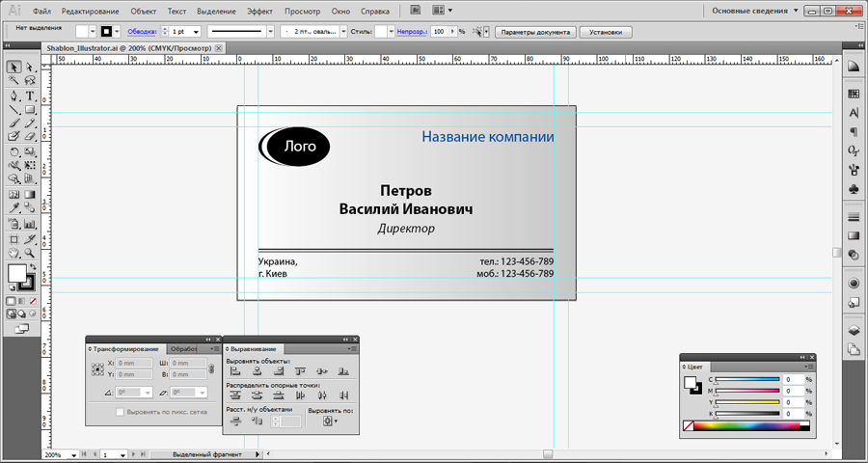Image resolution: width=868 pixels, height=463 pixels.
Task: Open the brush definition 2 пт. оваль dropdown
Action: (343, 32)
